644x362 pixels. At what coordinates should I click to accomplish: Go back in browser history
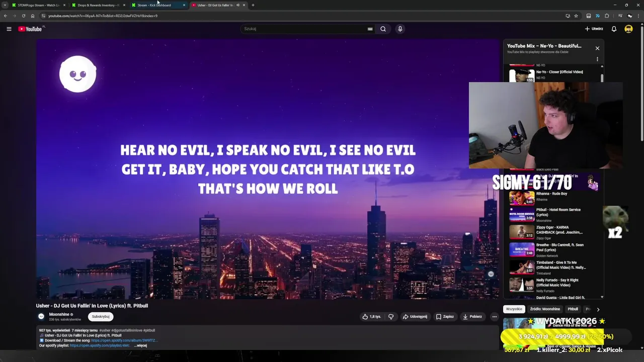point(6,16)
